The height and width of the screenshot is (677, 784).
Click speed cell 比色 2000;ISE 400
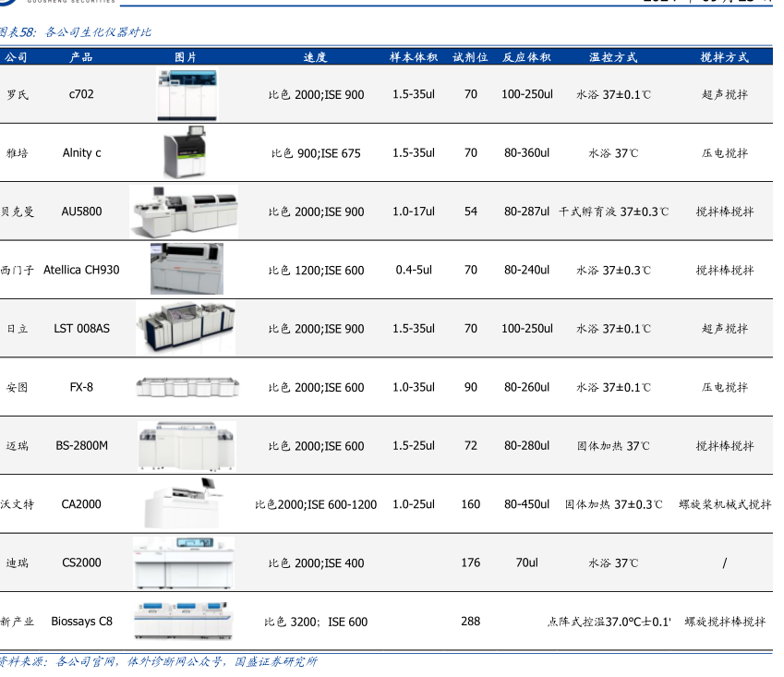click(316, 563)
